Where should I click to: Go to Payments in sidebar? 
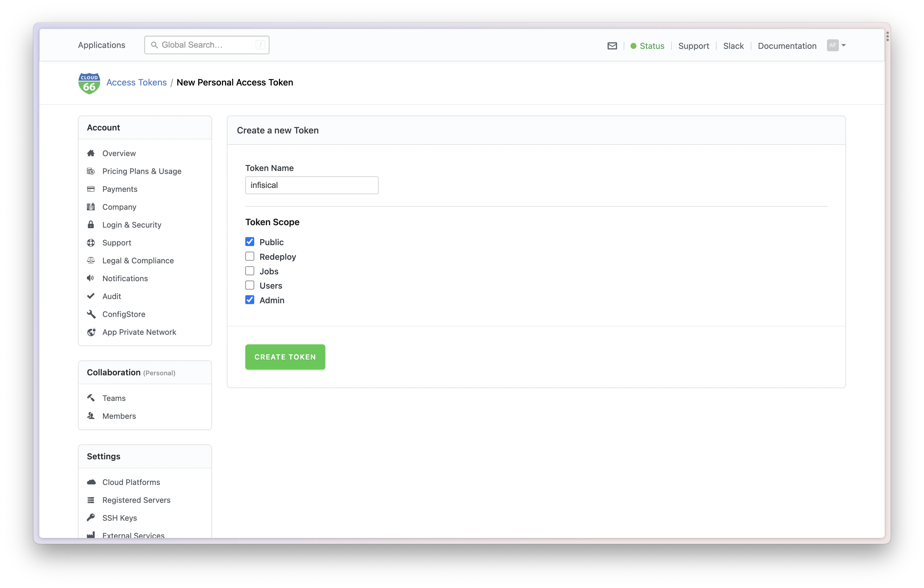click(120, 189)
